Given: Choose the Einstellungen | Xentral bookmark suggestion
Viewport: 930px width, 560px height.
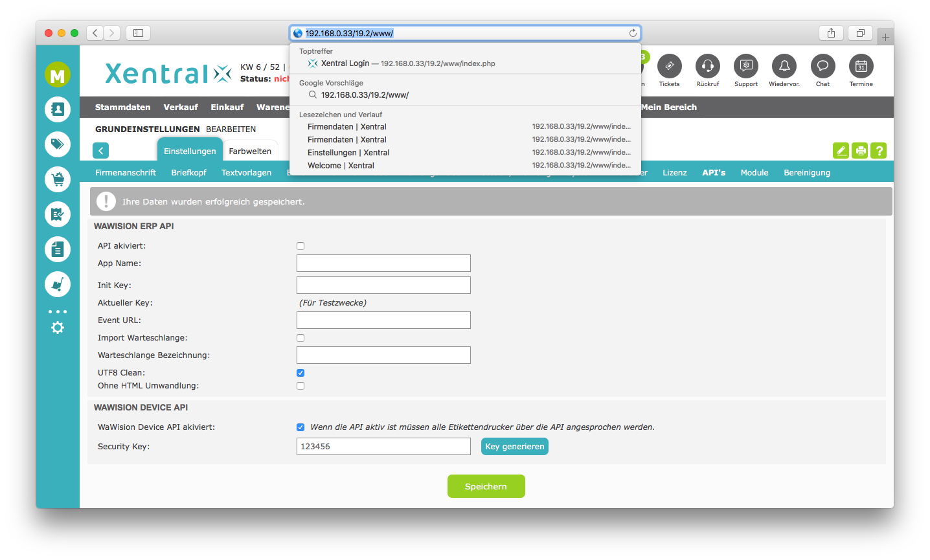Looking at the screenshot, I should [x=348, y=153].
